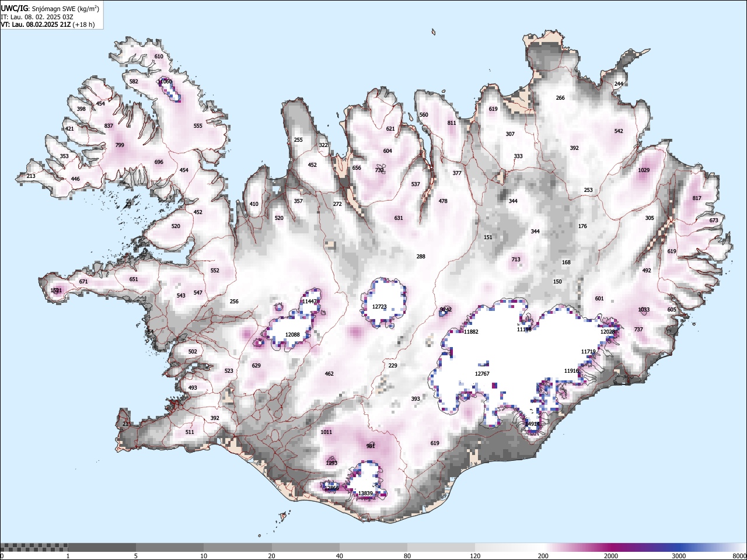Click the map value 11719
747x560 pixels.
pyautogui.click(x=588, y=352)
